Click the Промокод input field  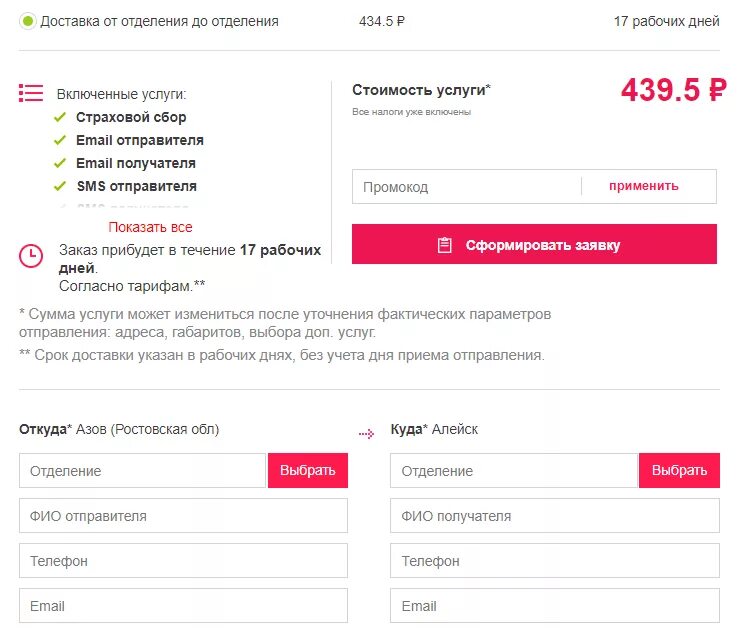467,187
